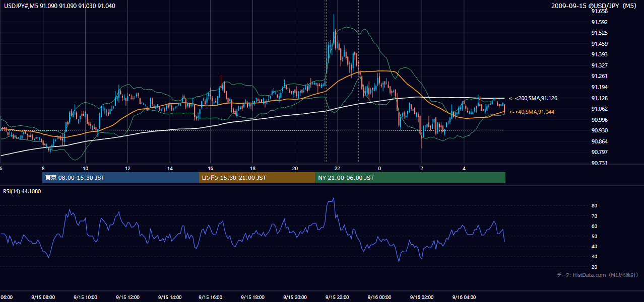This screenshot has width=644, height=302.
Task: Click hour 20 tick under price chart
Action: coord(295,168)
